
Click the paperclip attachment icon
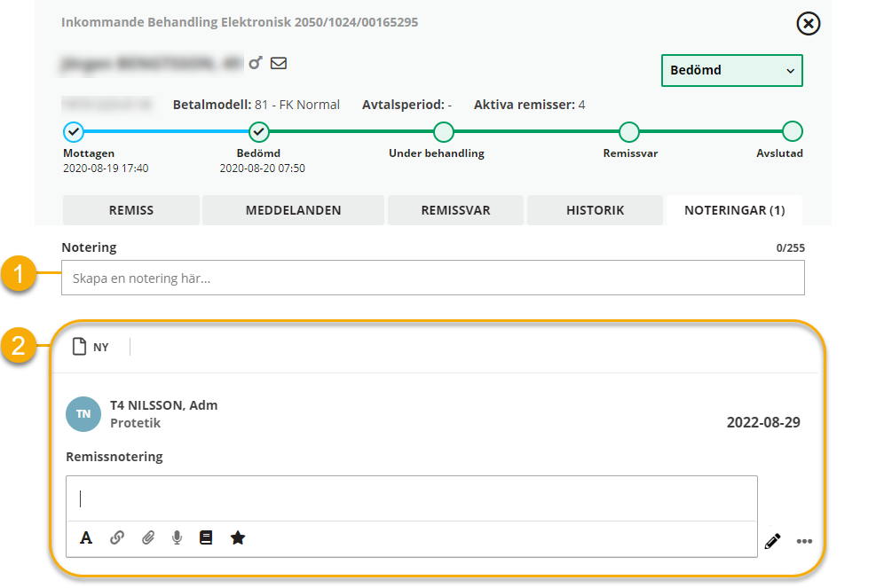click(x=148, y=537)
